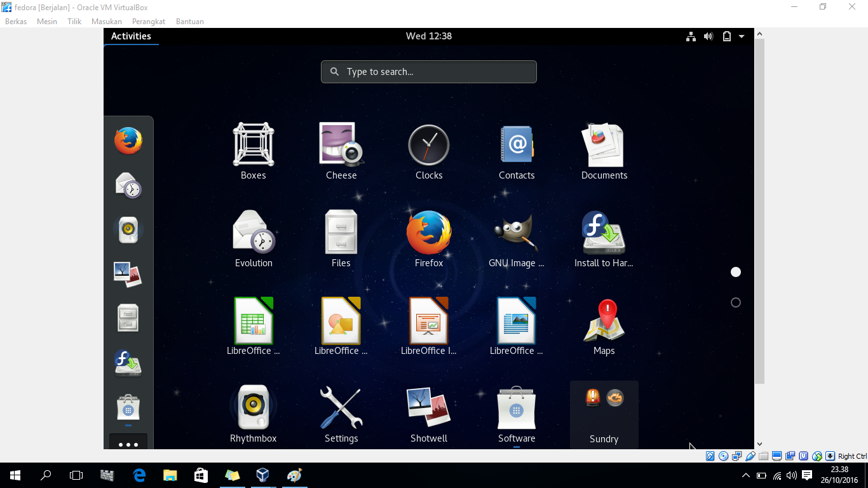868x488 pixels.
Task: Show hidden system tray icons
Action: tap(746, 475)
